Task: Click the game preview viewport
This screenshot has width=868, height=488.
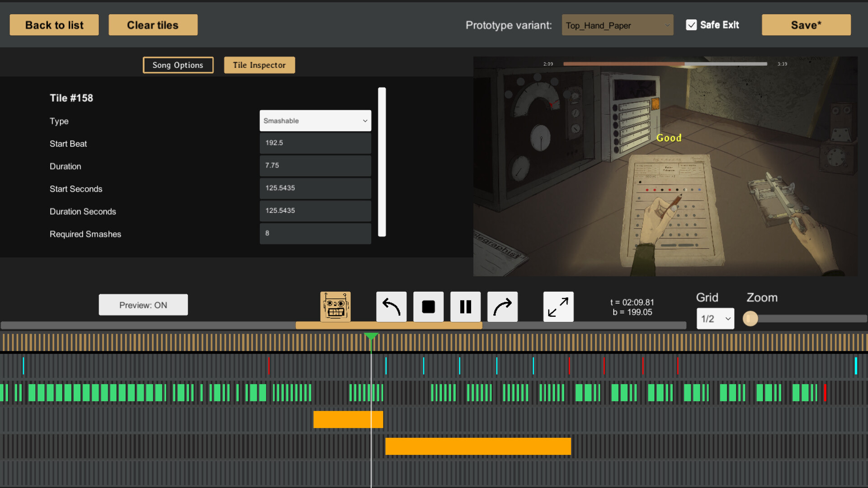Action: [665, 166]
